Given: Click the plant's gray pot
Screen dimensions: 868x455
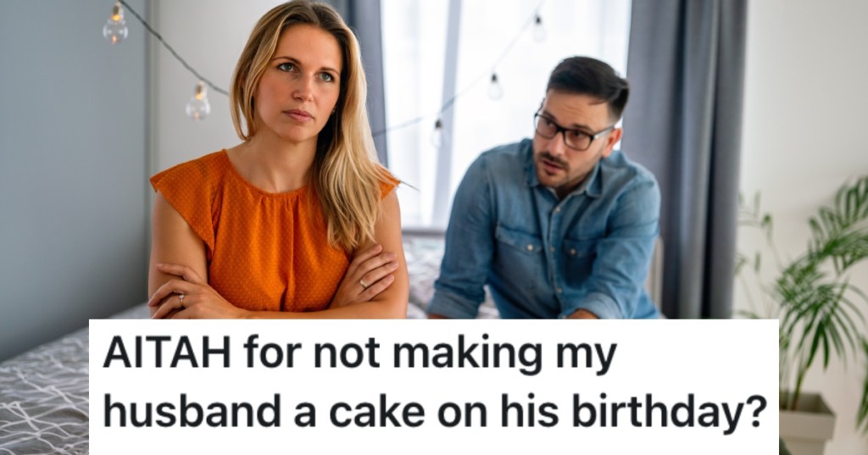Looking at the screenshot, I should tap(806, 424).
